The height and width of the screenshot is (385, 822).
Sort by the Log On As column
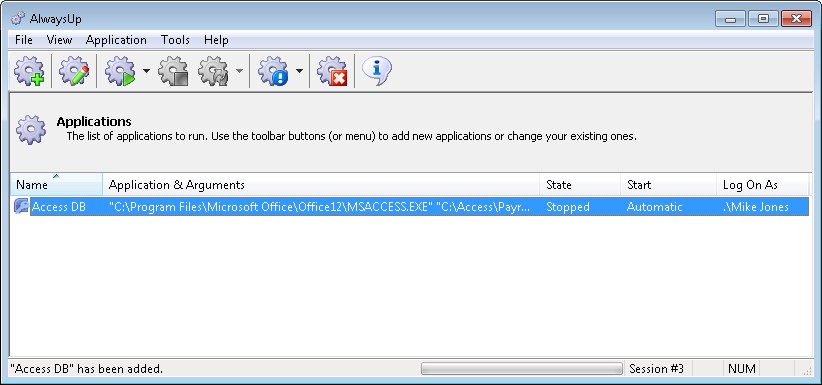763,185
